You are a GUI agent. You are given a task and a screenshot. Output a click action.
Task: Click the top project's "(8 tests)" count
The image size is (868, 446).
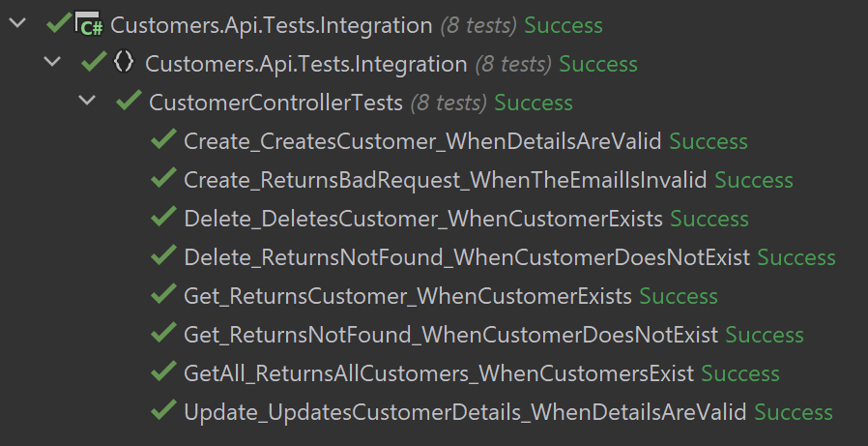478,25
